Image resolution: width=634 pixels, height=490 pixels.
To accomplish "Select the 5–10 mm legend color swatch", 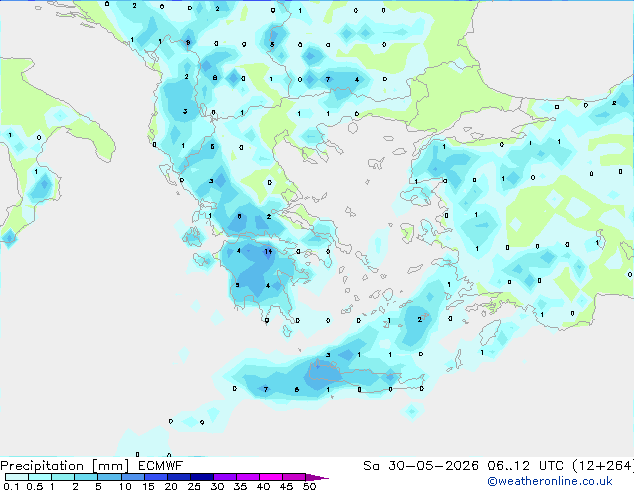I will tap(109, 477).
